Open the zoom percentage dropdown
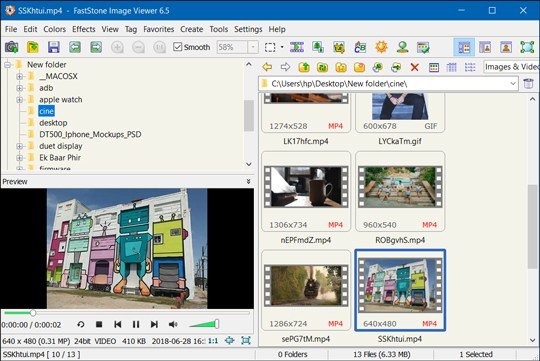The height and width of the screenshot is (361, 540). point(253,47)
